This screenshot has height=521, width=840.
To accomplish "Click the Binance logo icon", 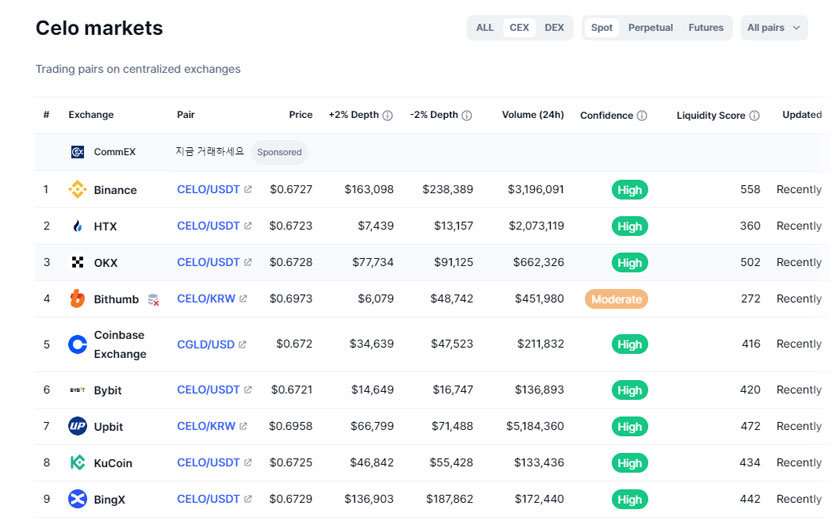I will click(78, 190).
